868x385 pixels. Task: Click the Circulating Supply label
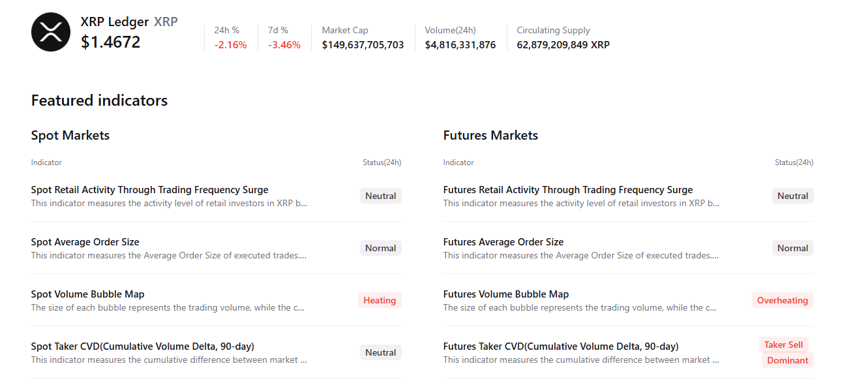pos(554,30)
